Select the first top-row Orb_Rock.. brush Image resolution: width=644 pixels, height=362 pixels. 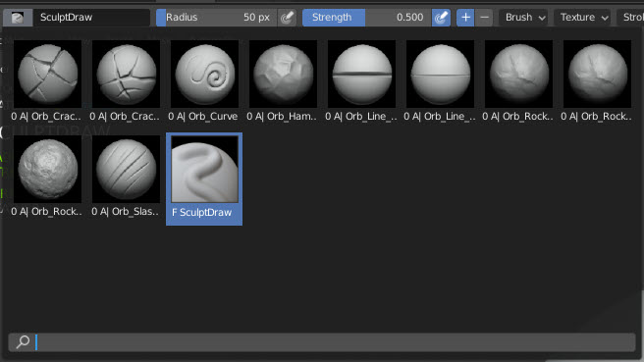point(518,74)
